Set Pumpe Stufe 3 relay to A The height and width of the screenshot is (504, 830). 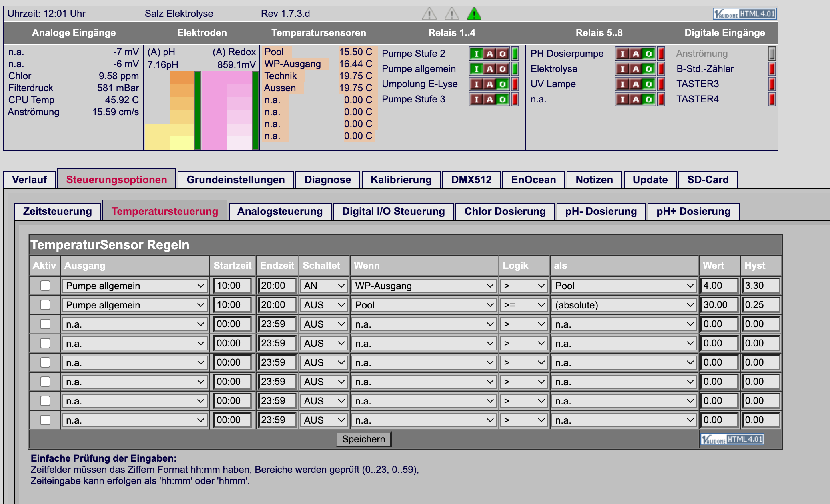(489, 99)
